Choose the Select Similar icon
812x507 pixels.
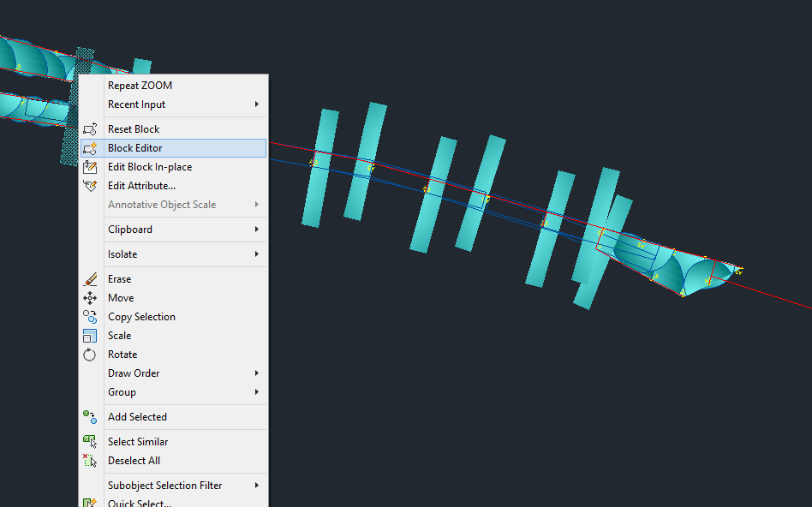90,442
